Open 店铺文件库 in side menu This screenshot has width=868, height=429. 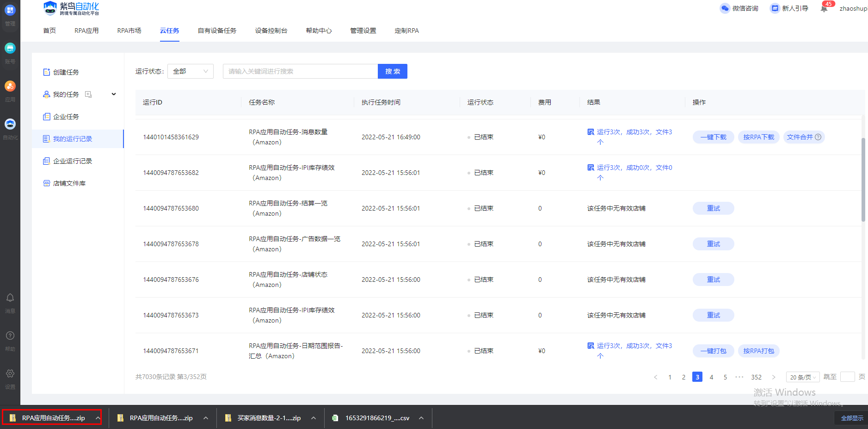pos(64,183)
